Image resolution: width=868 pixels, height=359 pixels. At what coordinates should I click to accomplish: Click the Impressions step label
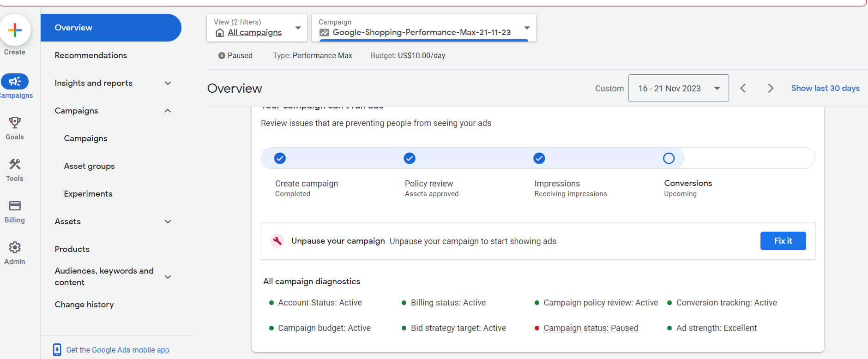point(557,183)
